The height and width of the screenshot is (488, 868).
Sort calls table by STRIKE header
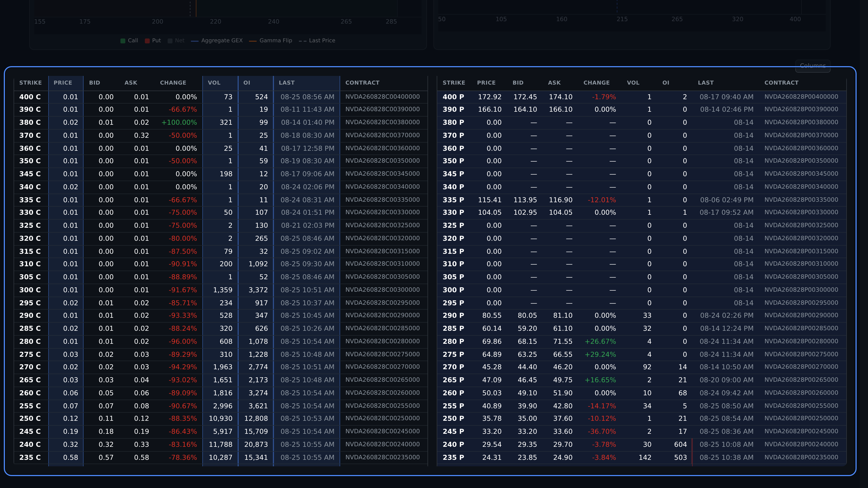(31, 83)
